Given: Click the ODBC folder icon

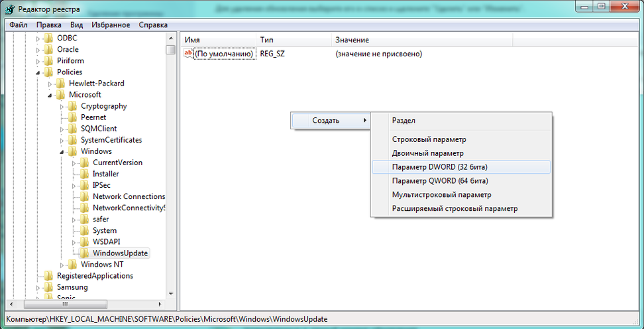Looking at the screenshot, I should (49, 38).
